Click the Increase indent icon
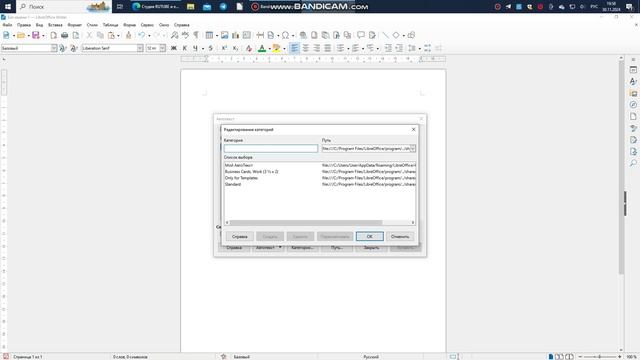 388,48
